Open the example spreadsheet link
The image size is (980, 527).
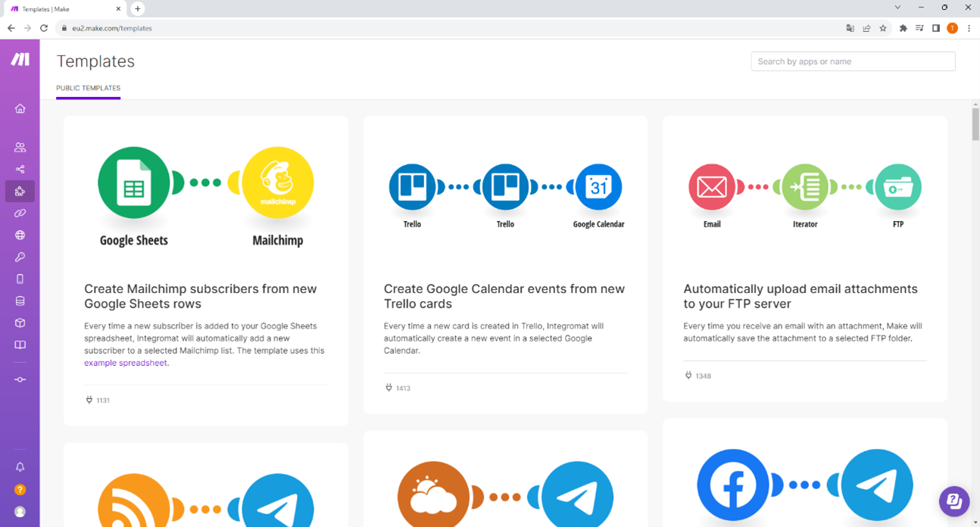[x=125, y=363]
